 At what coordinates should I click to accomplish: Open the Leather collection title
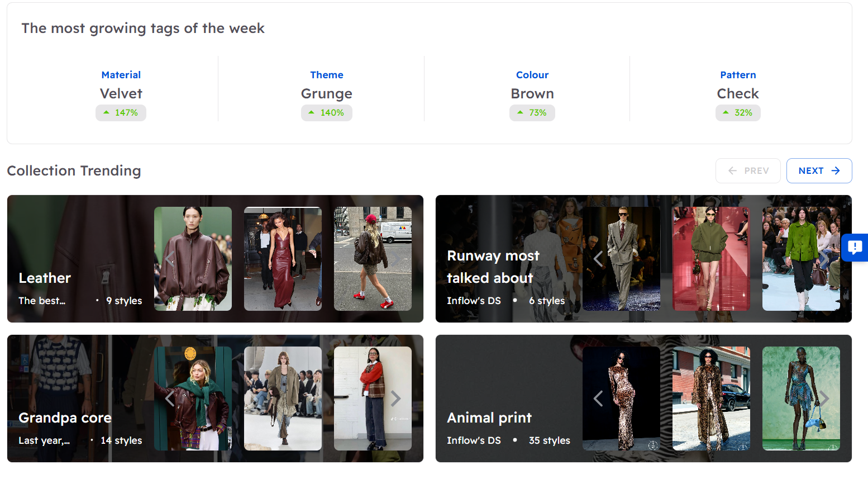pos(45,278)
